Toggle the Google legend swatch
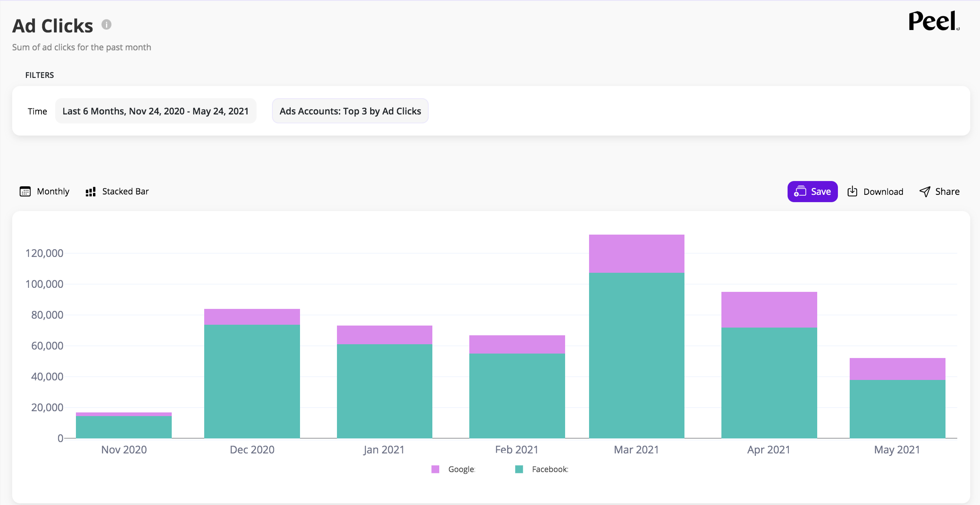 pyautogui.click(x=435, y=469)
